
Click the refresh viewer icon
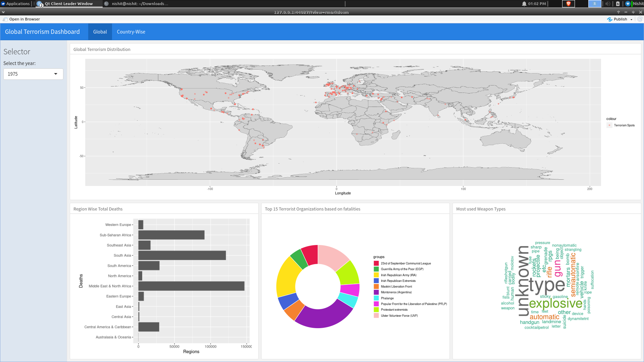640,19
